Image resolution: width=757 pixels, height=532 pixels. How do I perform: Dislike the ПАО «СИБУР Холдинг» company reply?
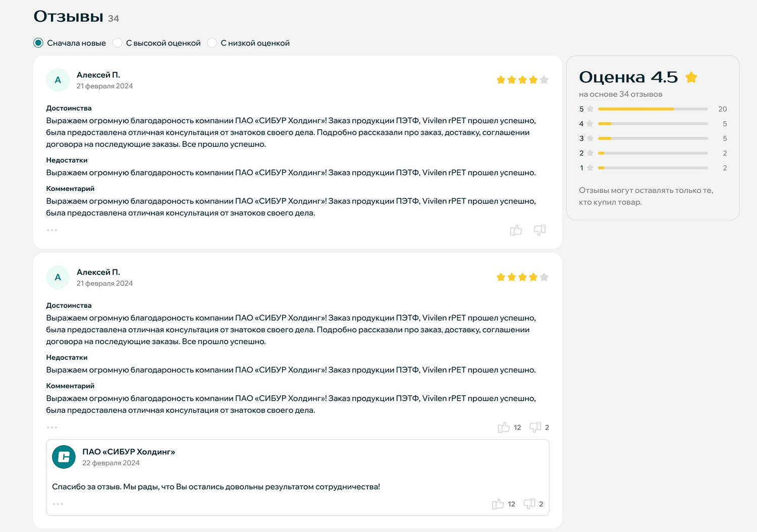click(529, 504)
